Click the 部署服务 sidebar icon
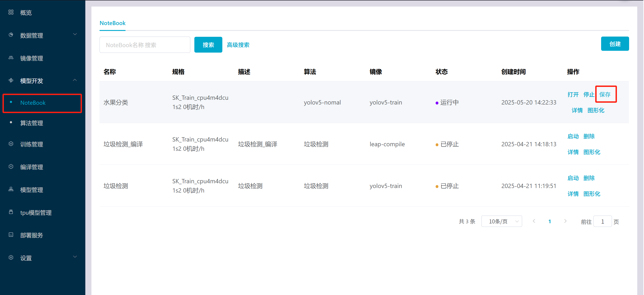 pyautogui.click(x=11, y=235)
